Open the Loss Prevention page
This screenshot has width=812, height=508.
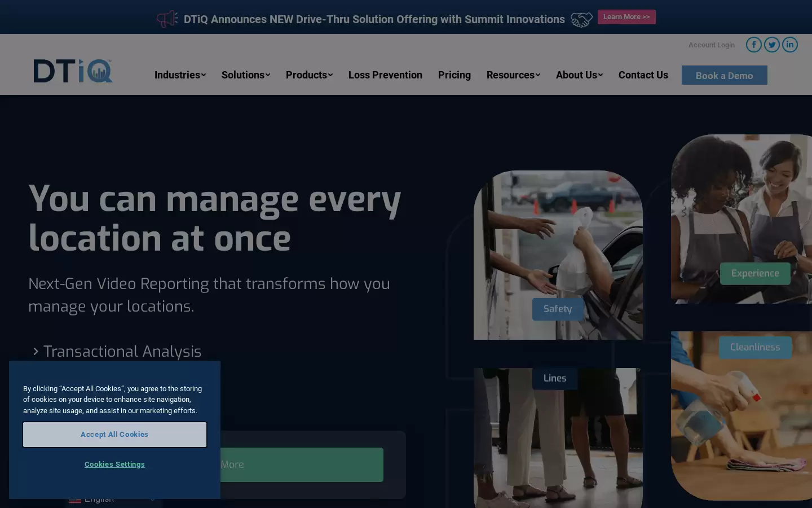tap(385, 75)
